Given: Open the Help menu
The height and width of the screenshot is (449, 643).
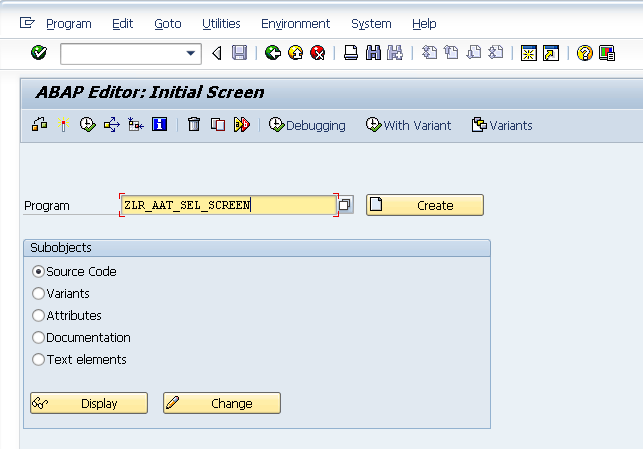Looking at the screenshot, I should pos(424,24).
